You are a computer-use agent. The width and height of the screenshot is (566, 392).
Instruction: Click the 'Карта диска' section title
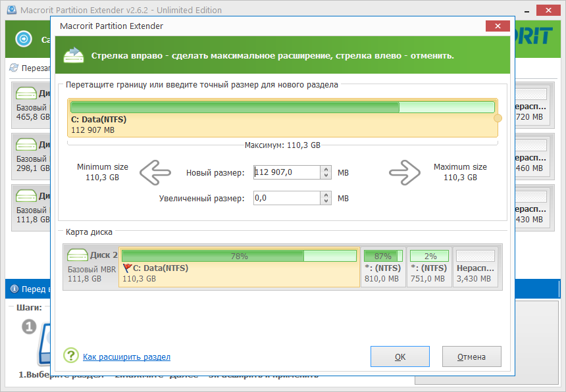[89, 232]
